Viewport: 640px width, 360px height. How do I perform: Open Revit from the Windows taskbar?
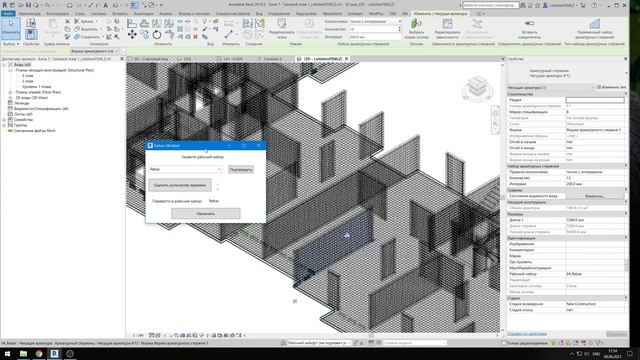[54, 353]
